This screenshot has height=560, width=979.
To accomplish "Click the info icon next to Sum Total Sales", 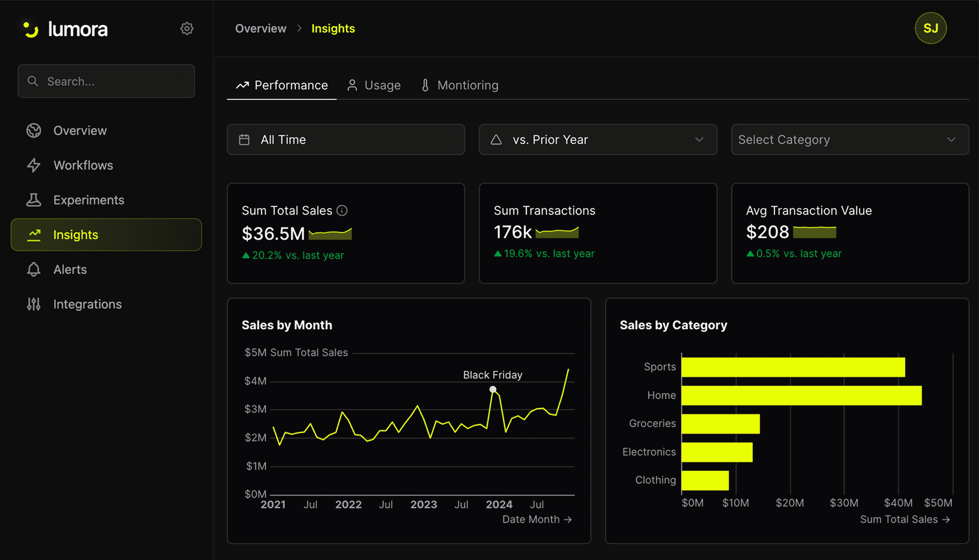I will [343, 210].
